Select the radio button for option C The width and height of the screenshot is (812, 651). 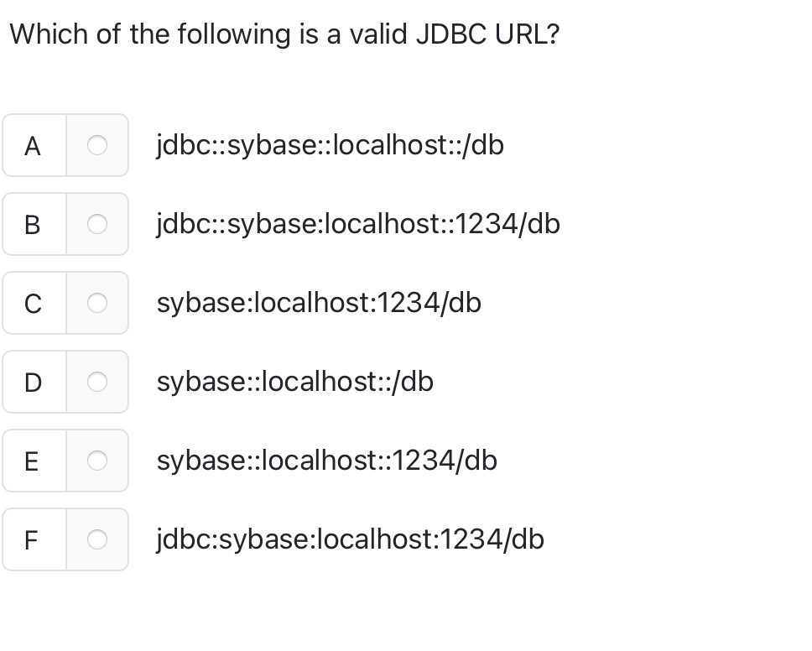(x=97, y=303)
